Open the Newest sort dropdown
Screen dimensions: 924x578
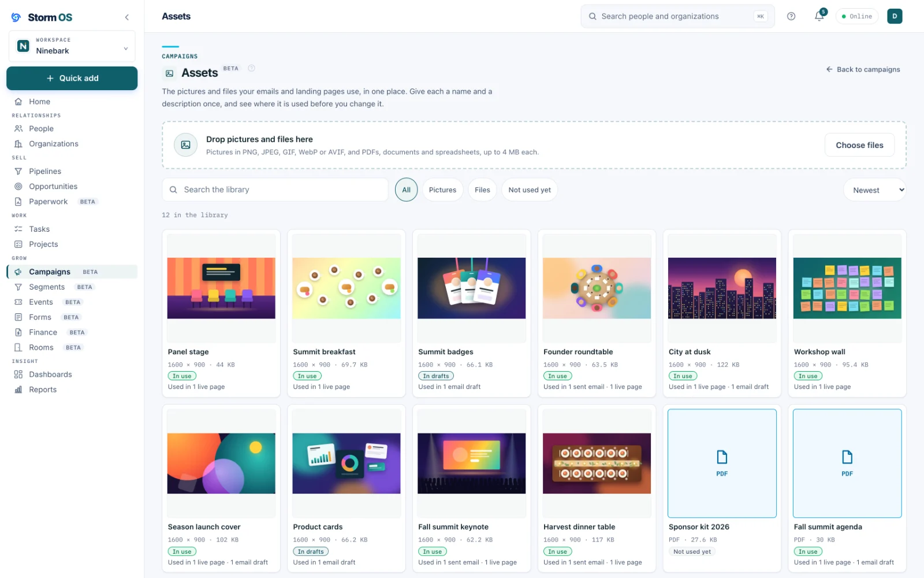tap(875, 190)
